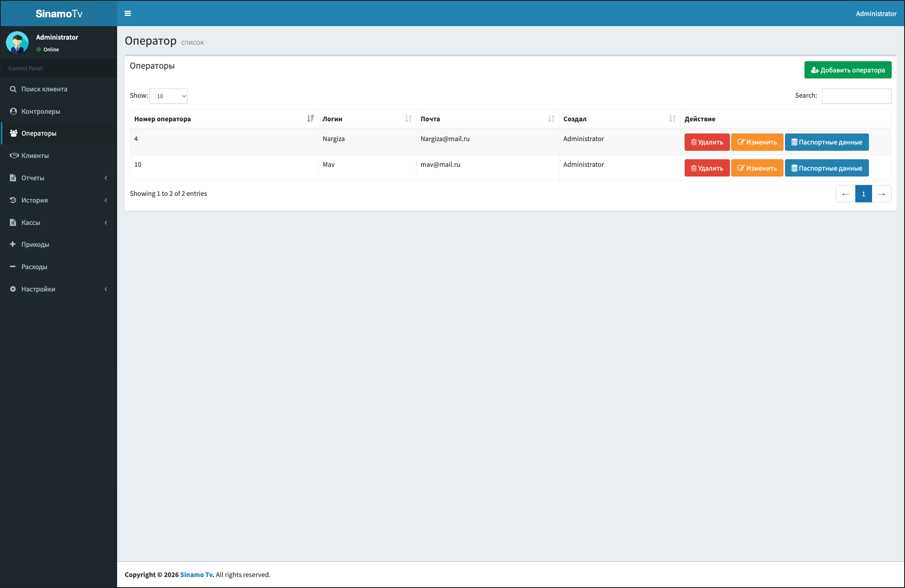This screenshot has width=905, height=588.
Task: Open Контролеры menu item
Action: point(59,111)
